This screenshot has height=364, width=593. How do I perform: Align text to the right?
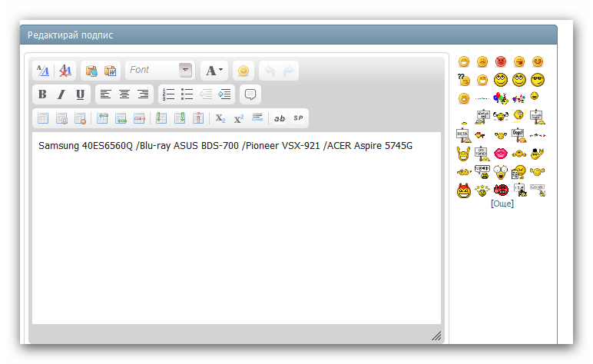(x=143, y=94)
